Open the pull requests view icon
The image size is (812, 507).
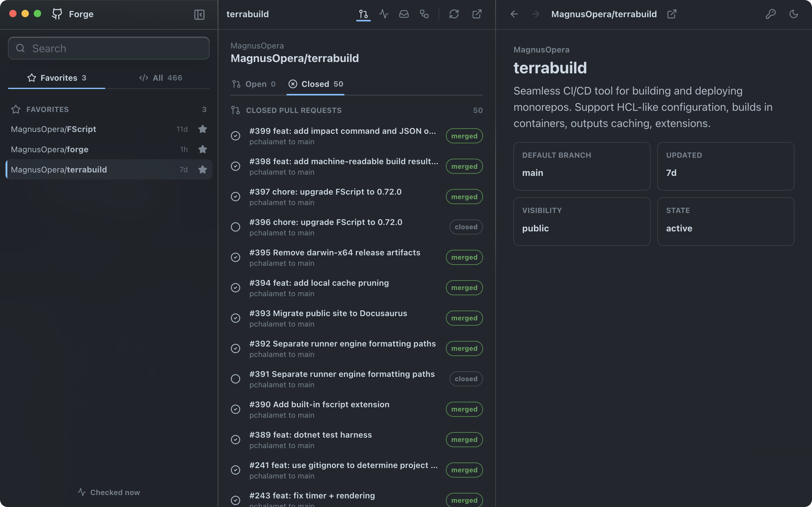363,14
